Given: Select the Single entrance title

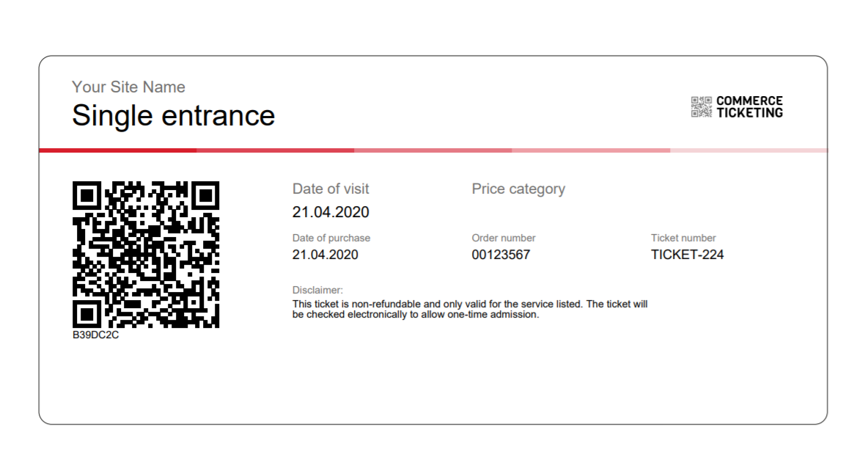Looking at the screenshot, I should (x=173, y=116).
